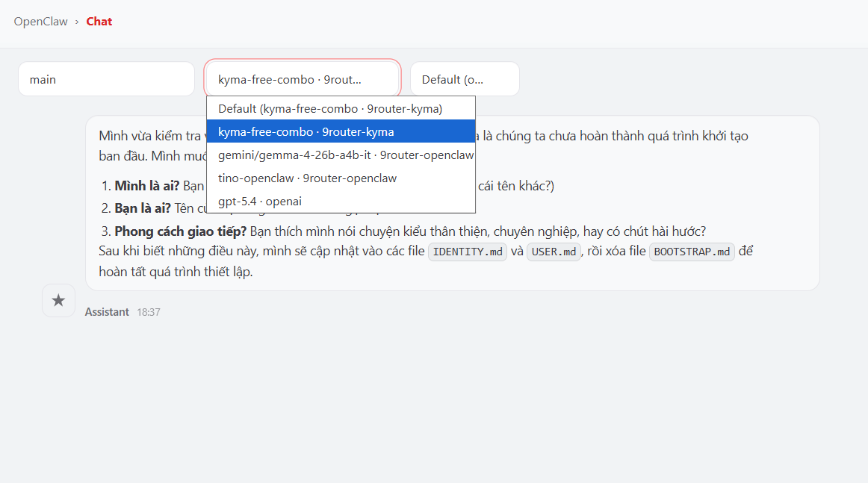Select 'Default (kyma-free-combo · 9router-kyma)' option
The height and width of the screenshot is (483, 868).
330,109
